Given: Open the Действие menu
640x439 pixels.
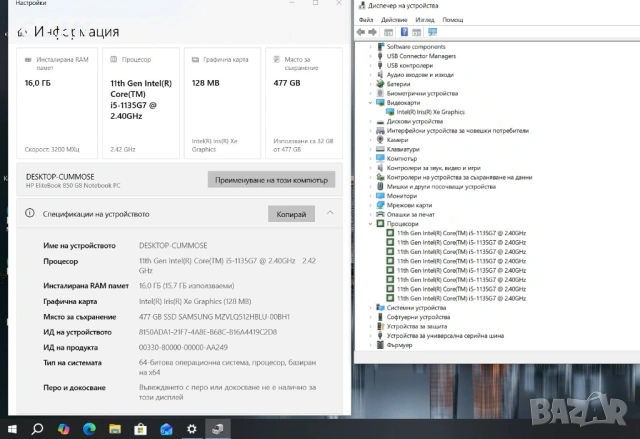Looking at the screenshot, I should coord(394,20).
